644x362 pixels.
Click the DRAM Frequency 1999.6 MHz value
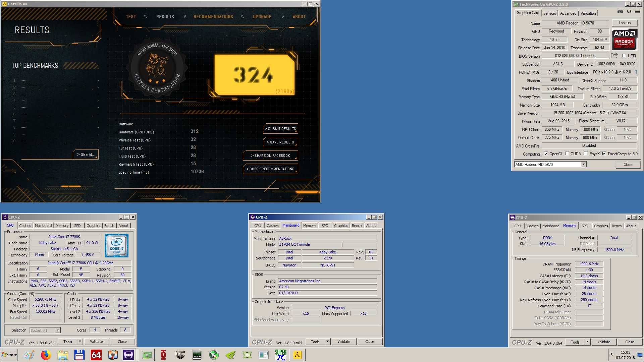589,264
